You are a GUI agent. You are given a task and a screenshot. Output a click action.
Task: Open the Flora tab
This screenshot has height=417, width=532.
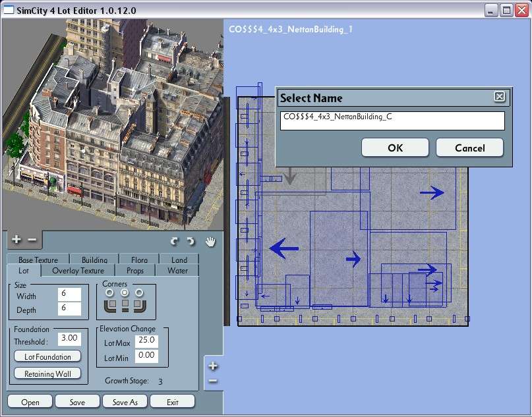tap(140, 260)
